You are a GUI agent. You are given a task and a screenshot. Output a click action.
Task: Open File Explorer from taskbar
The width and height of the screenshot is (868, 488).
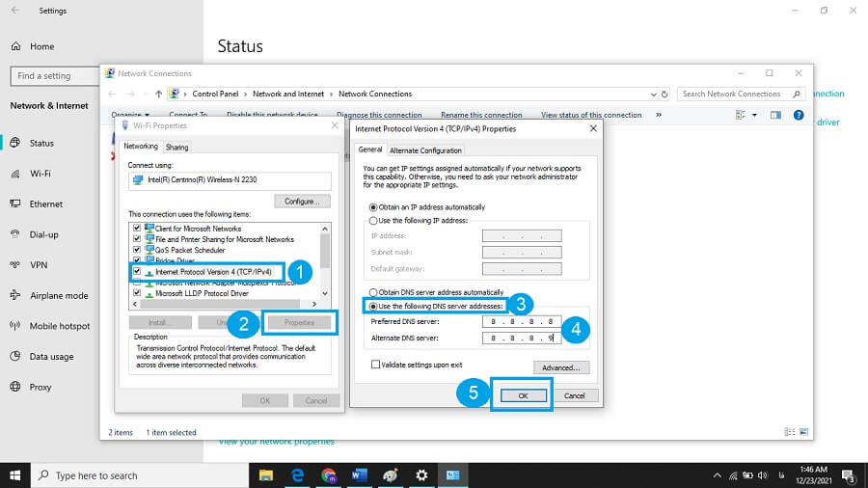click(x=266, y=475)
